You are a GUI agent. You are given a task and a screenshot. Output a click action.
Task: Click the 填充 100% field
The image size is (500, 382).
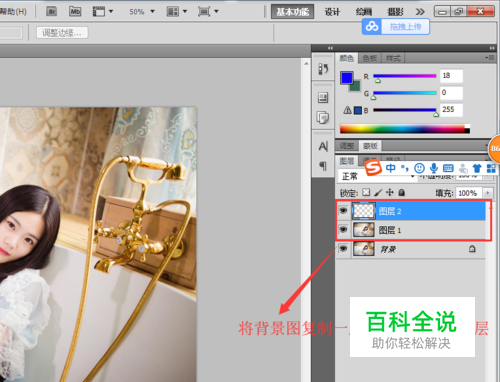[469, 193]
